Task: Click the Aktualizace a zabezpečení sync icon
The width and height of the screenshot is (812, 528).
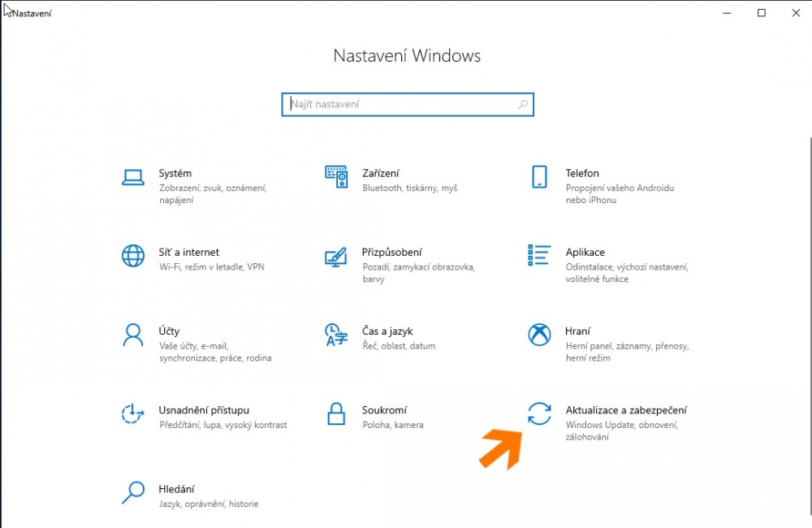Action: pos(539,413)
